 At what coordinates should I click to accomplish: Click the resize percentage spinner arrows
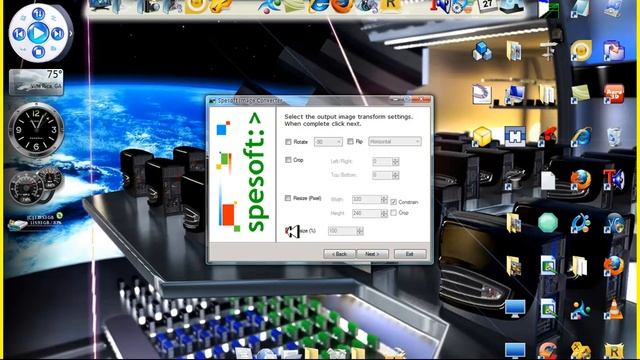point(360,231)
